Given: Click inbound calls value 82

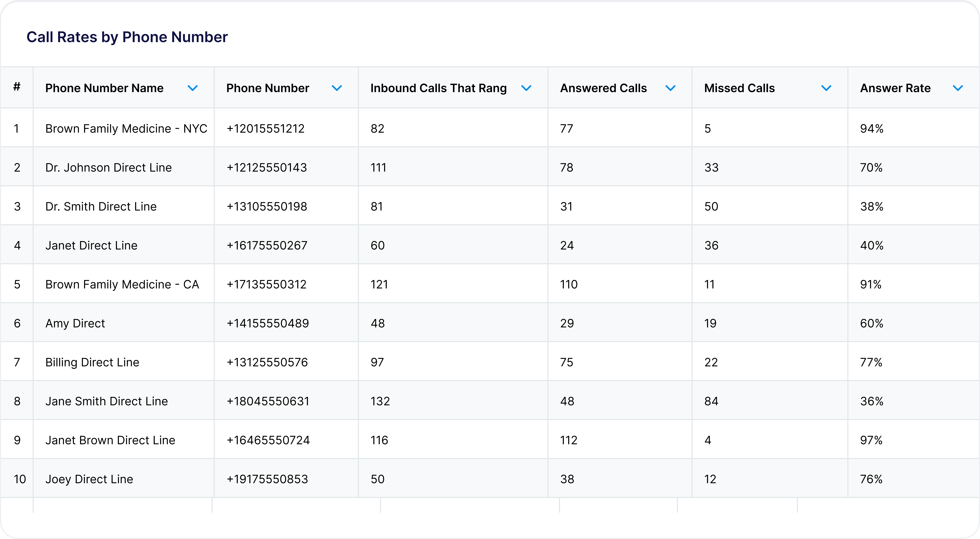Looking at the screenshot, I should (377, 129).
